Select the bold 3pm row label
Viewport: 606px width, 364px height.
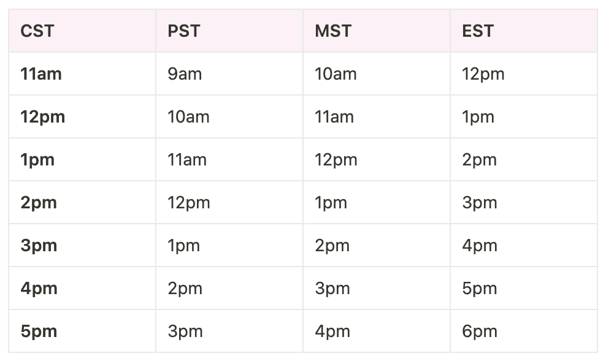(x=39, y=246)
